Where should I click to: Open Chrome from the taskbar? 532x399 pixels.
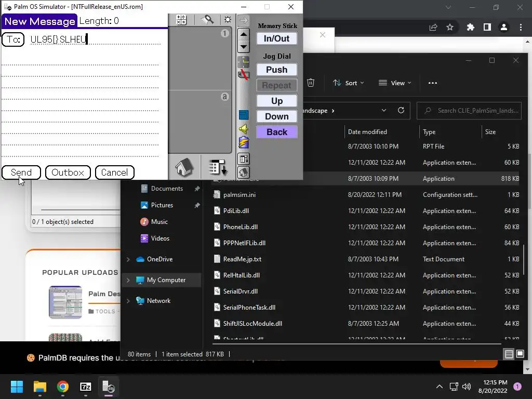pos(63,387)
